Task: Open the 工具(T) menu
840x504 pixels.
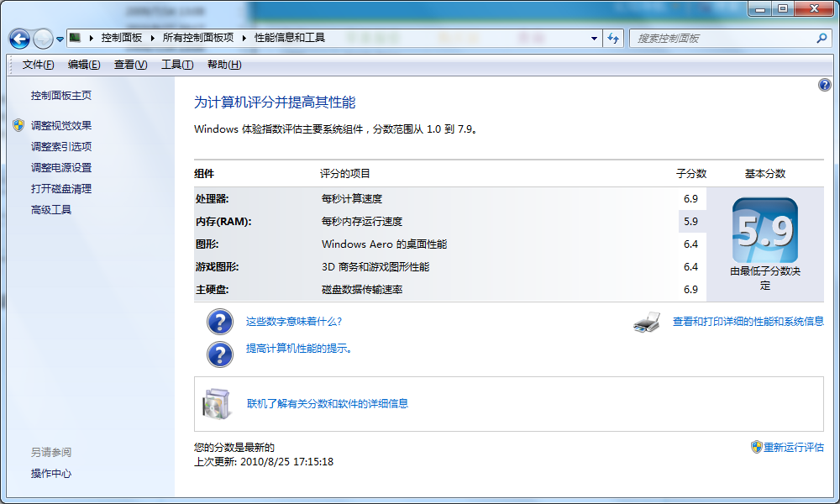Action: (177, 65)
